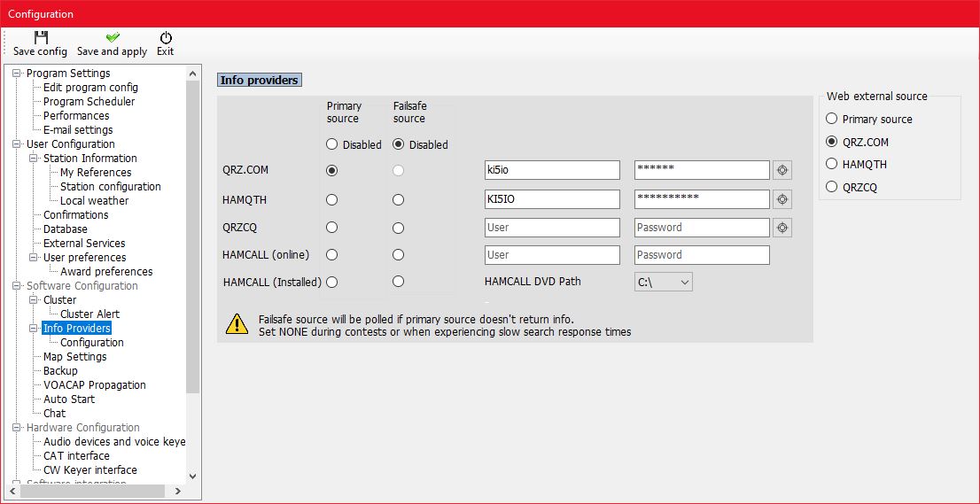Collapse the Hardware Configuration node
The height and width of the screenshot is (504, 980).
pos(16,428)
